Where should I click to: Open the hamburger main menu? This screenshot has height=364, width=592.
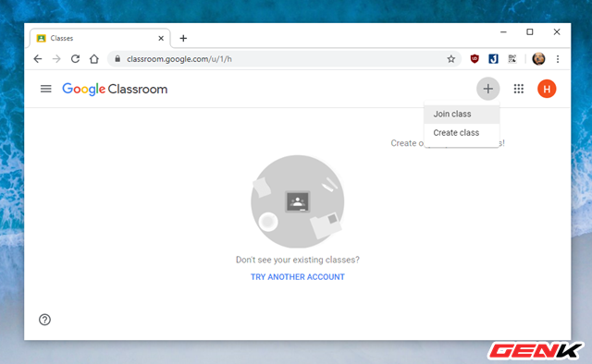click(x=45, y=89)
